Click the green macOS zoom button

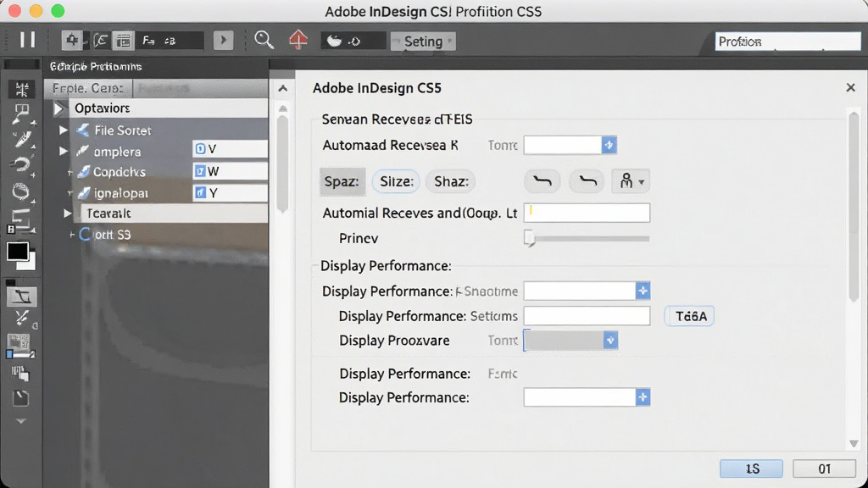click(58, 11)
